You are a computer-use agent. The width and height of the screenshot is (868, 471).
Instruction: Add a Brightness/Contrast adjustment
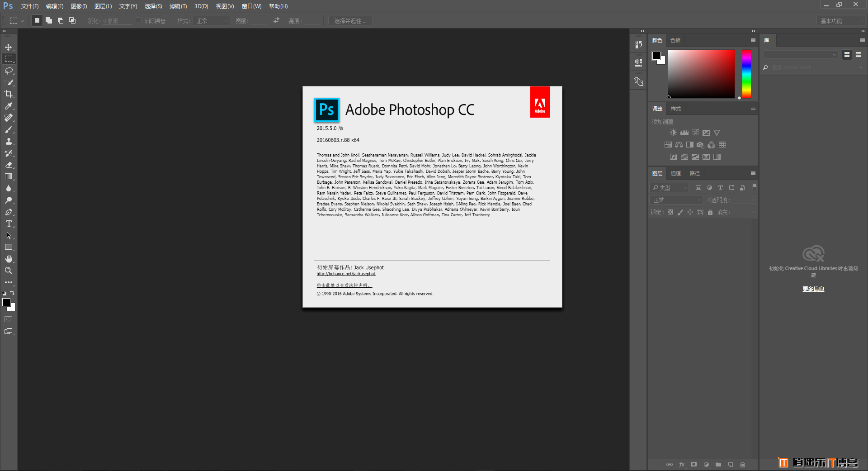pos(673,133)
